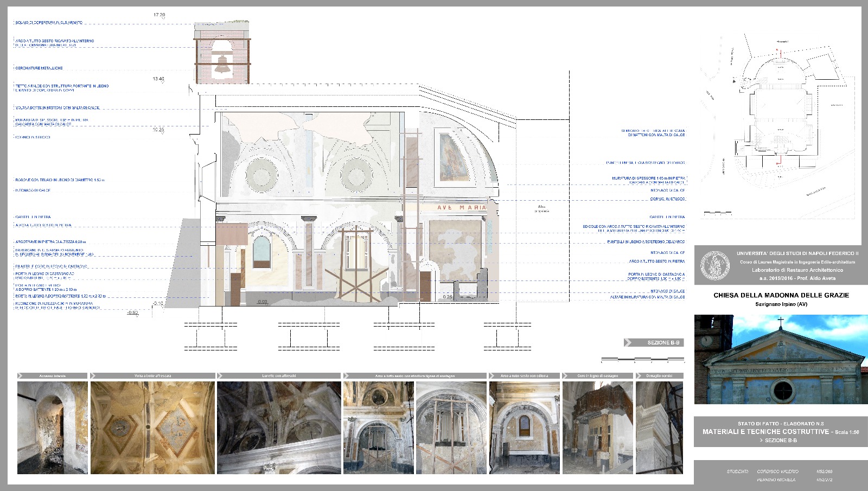Click the bell in the bell tower

pyautogui.click(x=222, y=64)
